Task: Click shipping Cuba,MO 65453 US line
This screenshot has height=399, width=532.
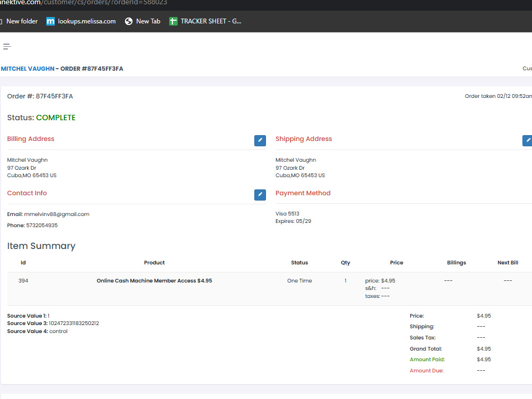Action: pos(300,176)
